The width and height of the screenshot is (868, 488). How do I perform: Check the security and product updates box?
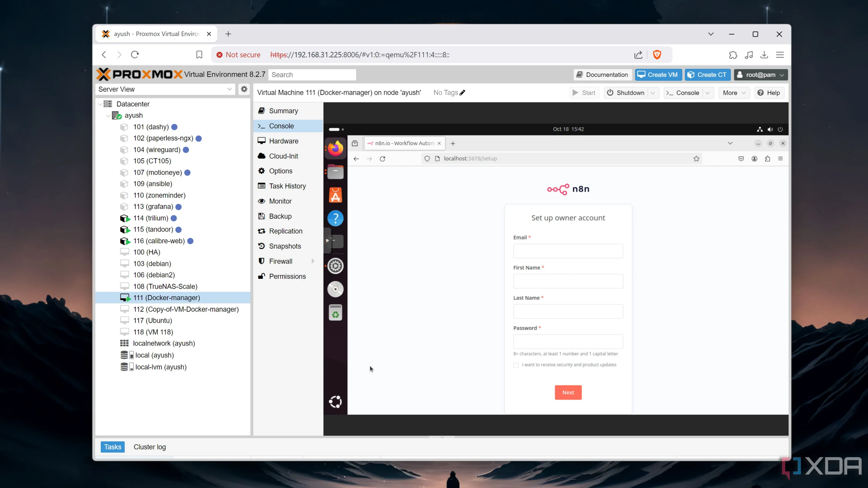click(x=516, y=365)
